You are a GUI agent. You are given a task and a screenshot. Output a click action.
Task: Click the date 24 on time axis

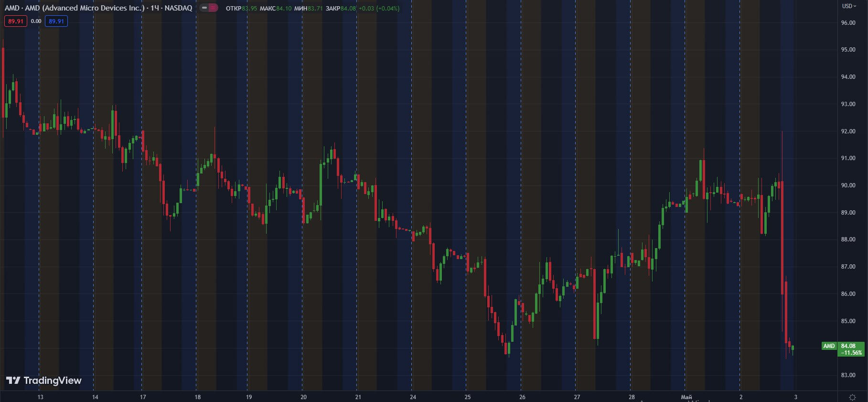(413, 397)
